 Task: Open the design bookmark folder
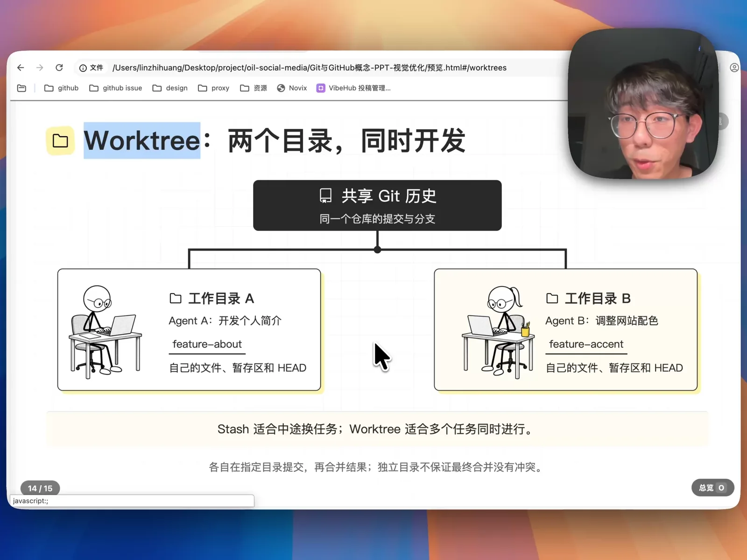click(x=170, y=88)
